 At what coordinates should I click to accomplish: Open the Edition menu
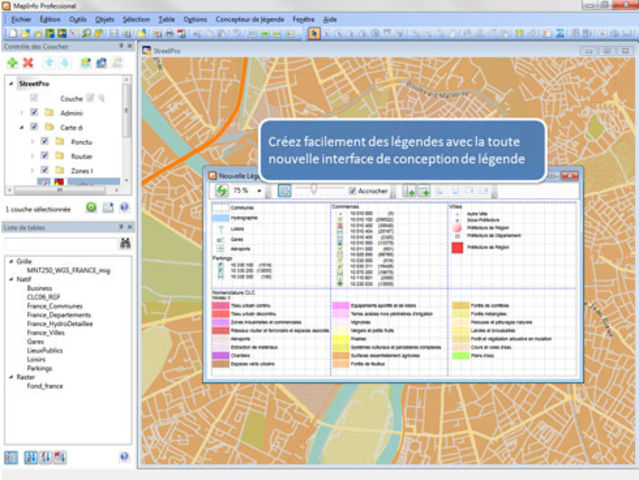50,19
